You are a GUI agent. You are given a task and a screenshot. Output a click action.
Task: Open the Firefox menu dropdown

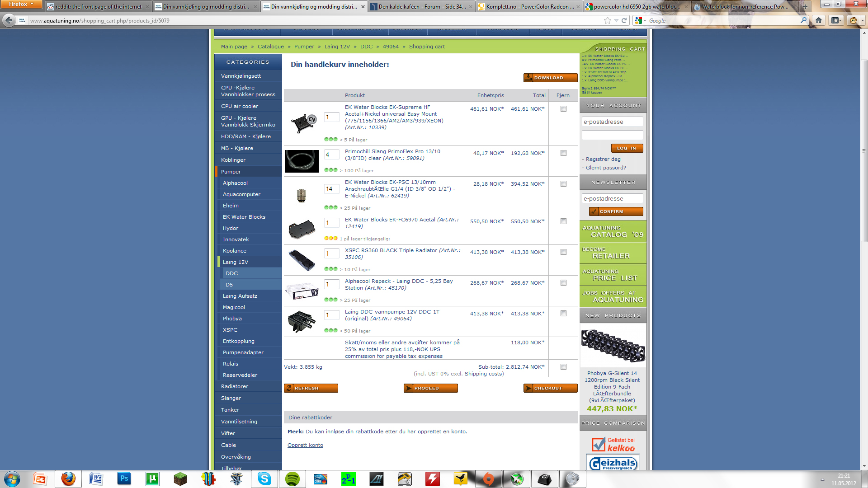[21, 4]
